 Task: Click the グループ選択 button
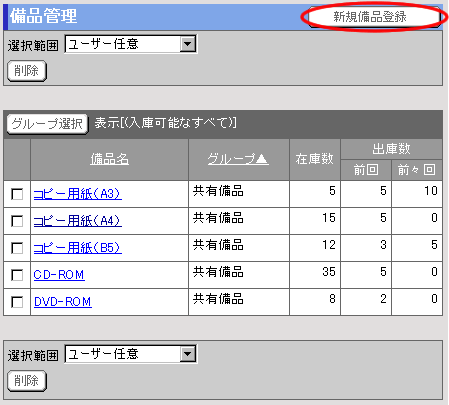[47, 124]
